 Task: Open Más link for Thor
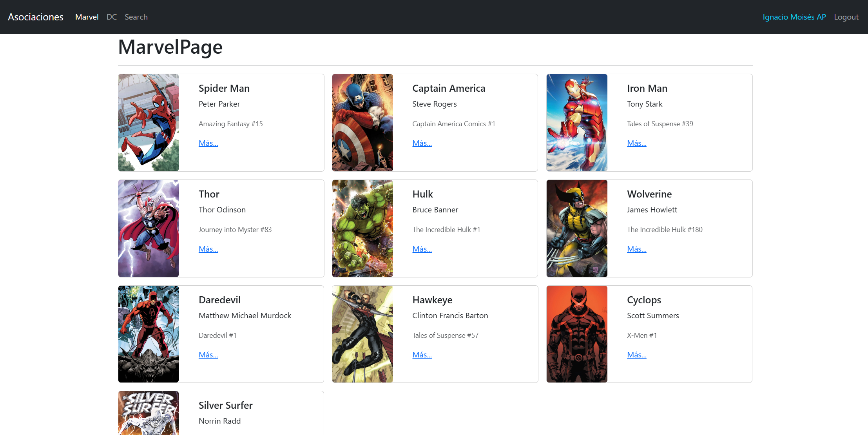[208, 249]
